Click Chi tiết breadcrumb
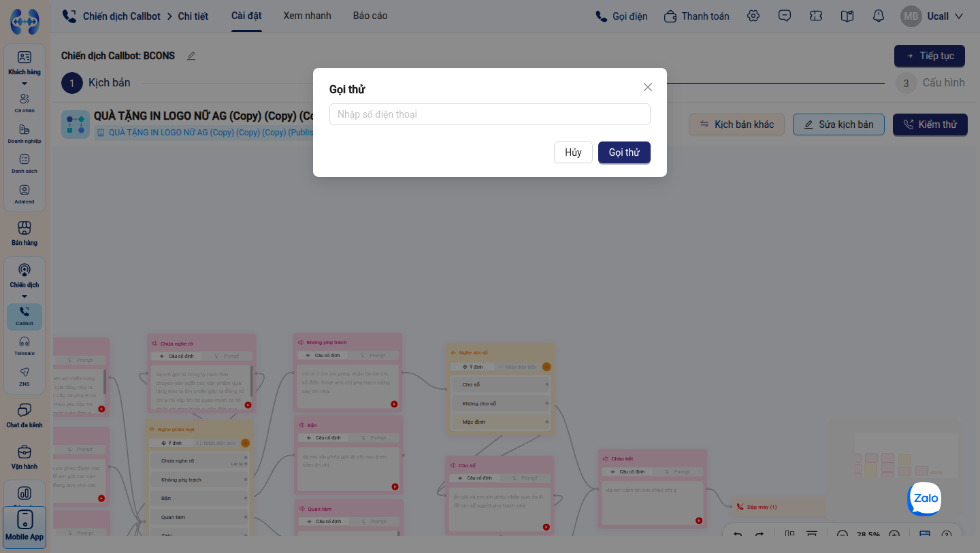The height and width of the screenshot is (553, 980). [x=193, y=16]
